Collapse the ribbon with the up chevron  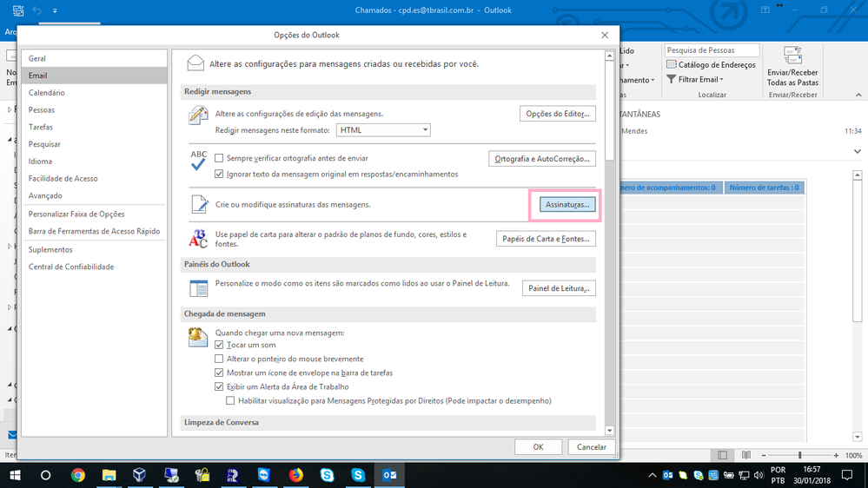[858, 95]
